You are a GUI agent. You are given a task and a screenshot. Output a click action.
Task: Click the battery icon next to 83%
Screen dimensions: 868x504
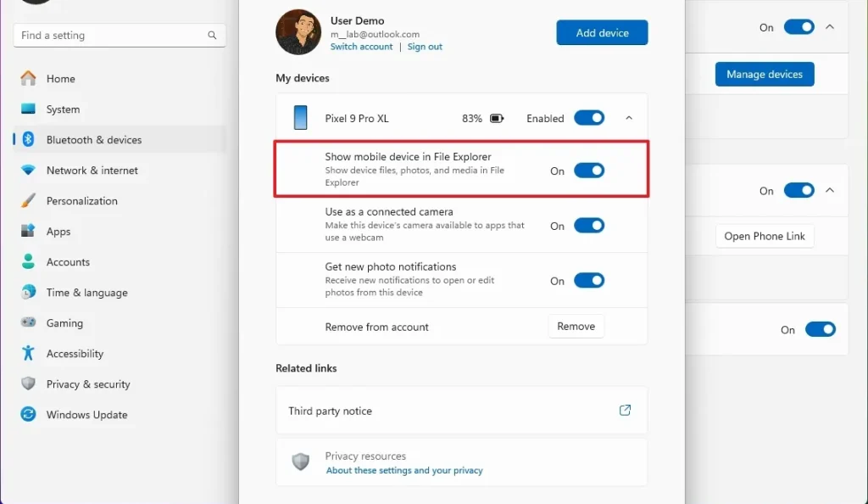tap(497, 118)
